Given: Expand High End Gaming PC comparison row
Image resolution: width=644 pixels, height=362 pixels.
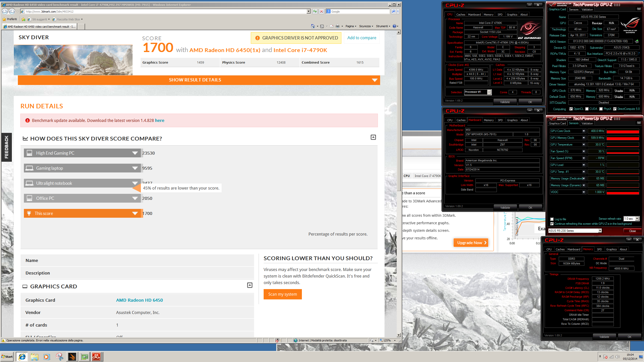Looking at the screenshot, I should (135, 153).
